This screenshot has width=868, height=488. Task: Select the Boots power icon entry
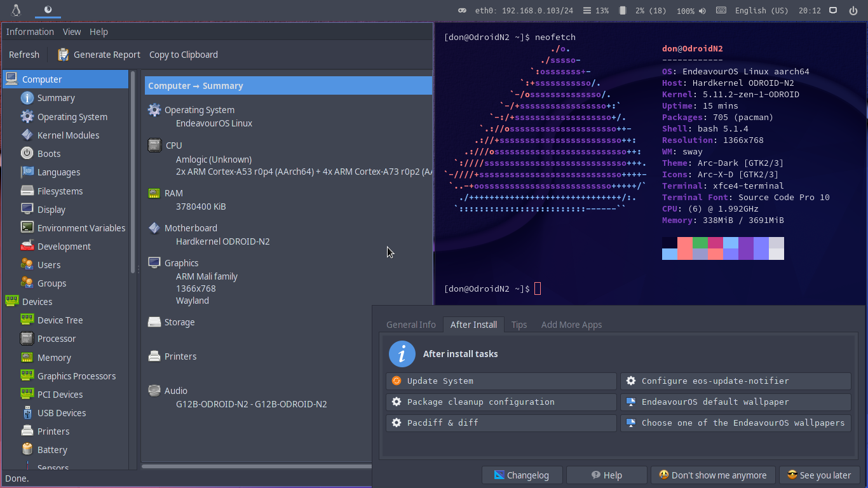(x=27, y=153)
